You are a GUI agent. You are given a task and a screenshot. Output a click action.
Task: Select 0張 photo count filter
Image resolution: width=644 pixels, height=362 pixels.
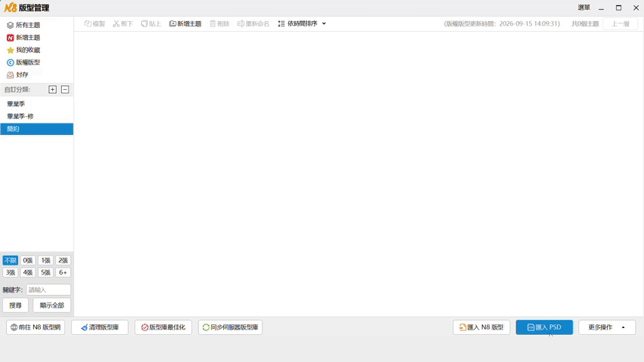tap(28, 260)
